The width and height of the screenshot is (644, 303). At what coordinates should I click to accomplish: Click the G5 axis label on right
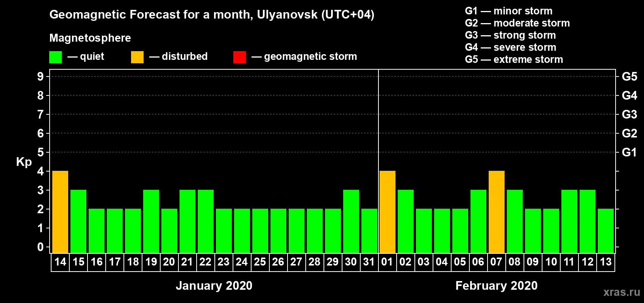[629, 77]
